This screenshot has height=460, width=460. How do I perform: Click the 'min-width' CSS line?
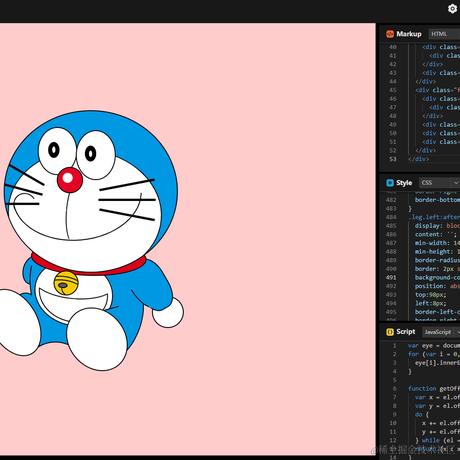point(437,243)
